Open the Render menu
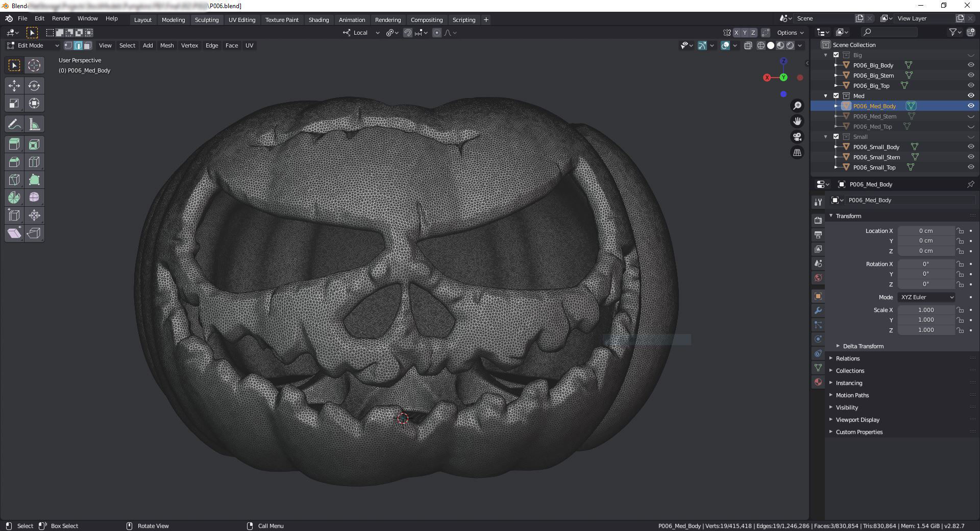Image resolution: width=980 pixels, height=531 pixels. pyautogui.click(x=61, y=18)
